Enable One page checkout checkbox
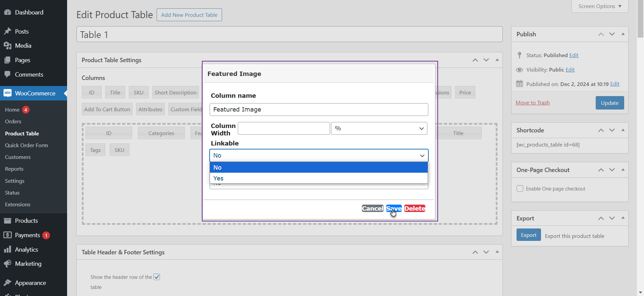 pos(520,189)
